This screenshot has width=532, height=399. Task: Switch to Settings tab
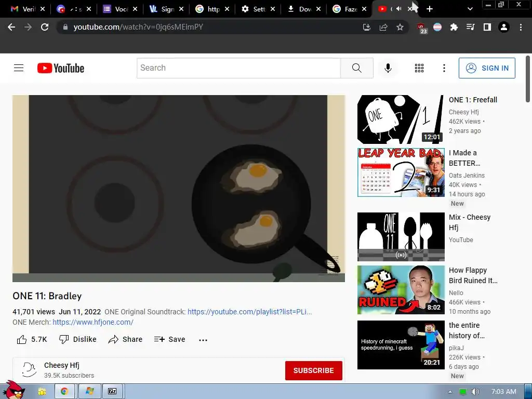(x=255, y=9)
